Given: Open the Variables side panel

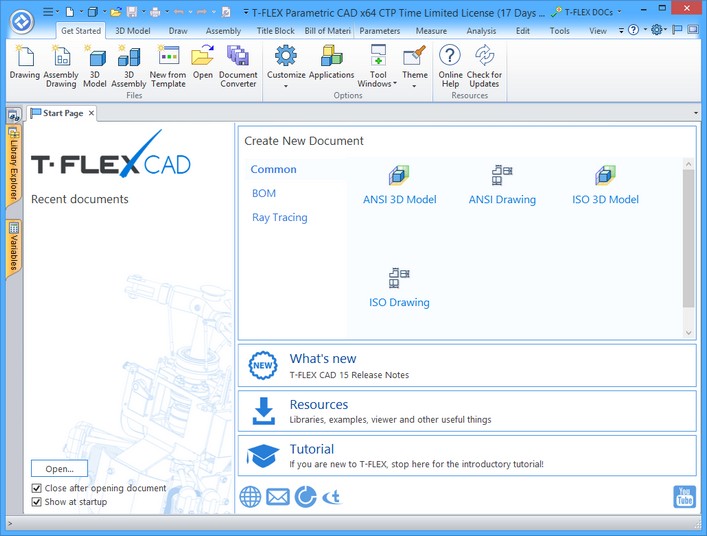Looking at the screenshot, I should [14, 247].
